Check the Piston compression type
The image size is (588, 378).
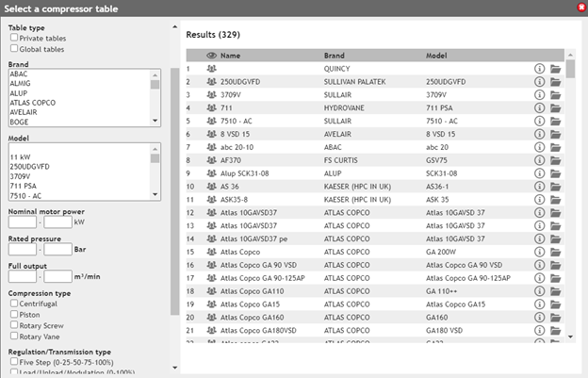[14, 314]
